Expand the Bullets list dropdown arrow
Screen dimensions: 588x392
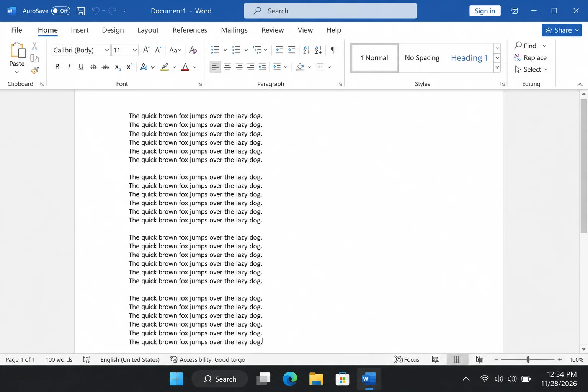click(x=225, y=50)
